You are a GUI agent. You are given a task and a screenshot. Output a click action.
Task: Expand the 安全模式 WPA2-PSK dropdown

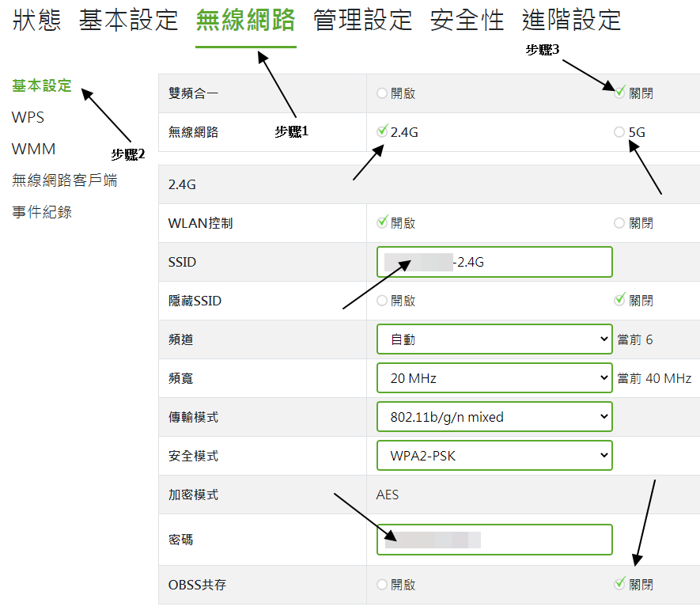pos(494,456)
